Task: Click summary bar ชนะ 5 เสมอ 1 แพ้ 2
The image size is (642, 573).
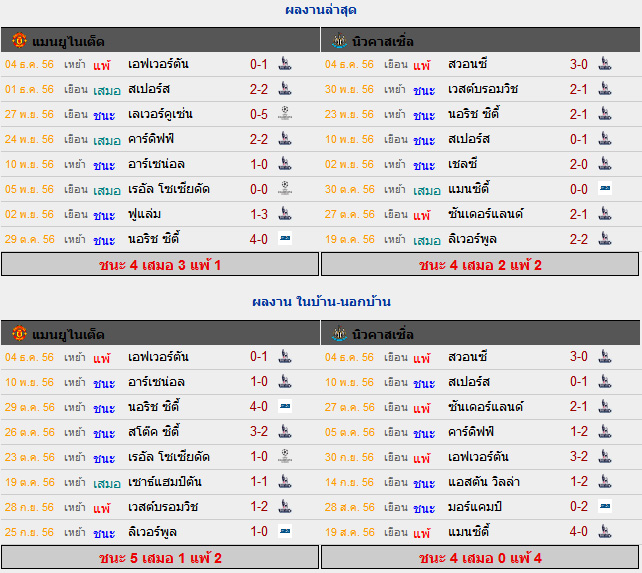Action: click(160, 557)
